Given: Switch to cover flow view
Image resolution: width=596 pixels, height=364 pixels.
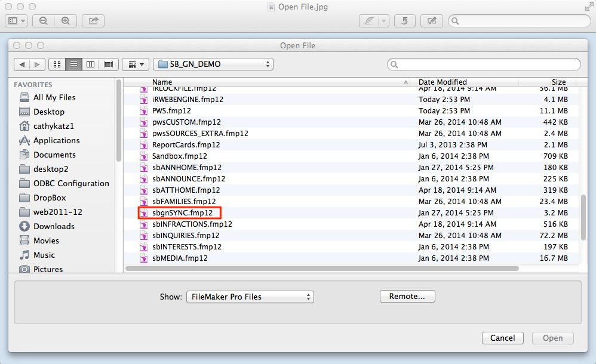Looking at the screenshot, I should 108,64.
